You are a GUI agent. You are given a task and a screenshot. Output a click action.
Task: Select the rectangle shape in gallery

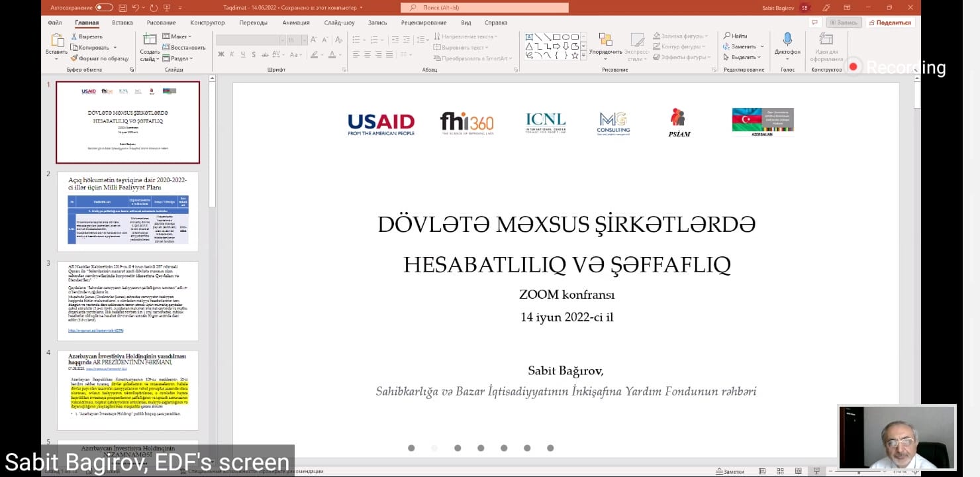557,37
